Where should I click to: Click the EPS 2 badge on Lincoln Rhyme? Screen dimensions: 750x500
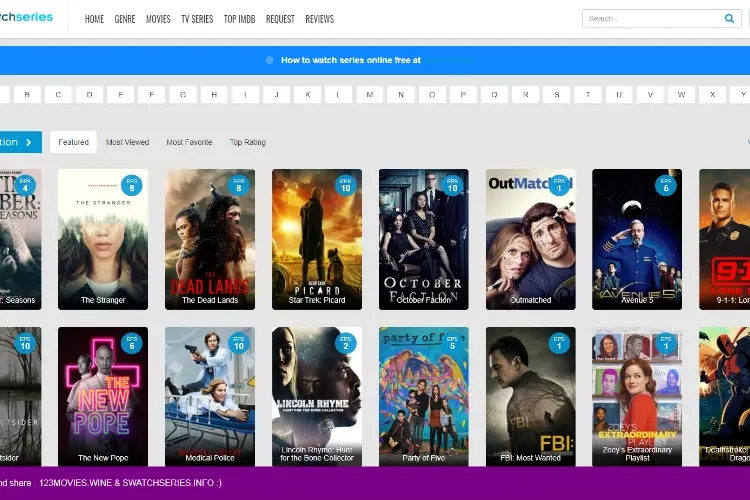pyautogui.click(x=345, y=343)
